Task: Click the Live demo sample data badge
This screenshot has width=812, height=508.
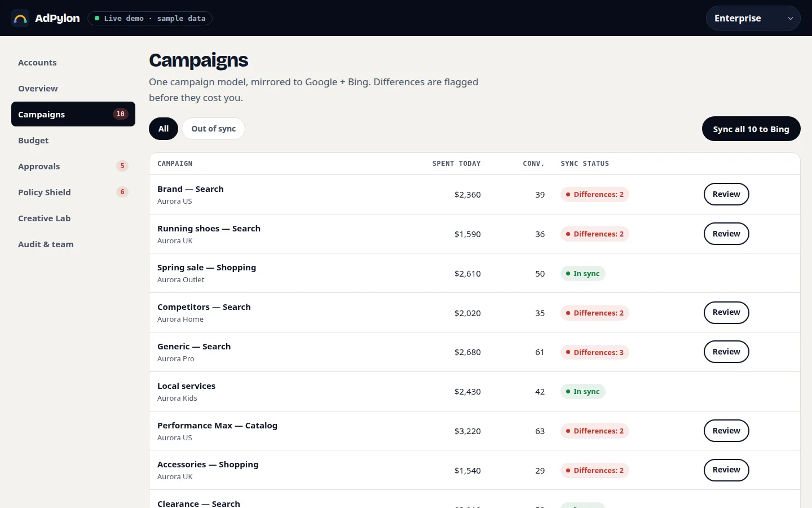Action: 150,18
